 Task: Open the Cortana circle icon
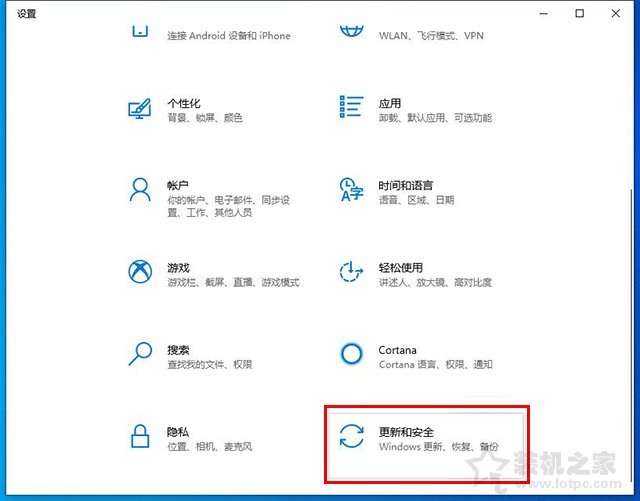tap(351, 354)
